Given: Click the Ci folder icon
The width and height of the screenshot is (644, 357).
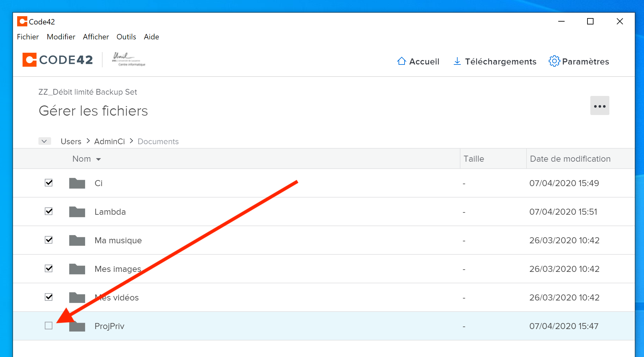Looking at the screenshot, I should 77,183.
